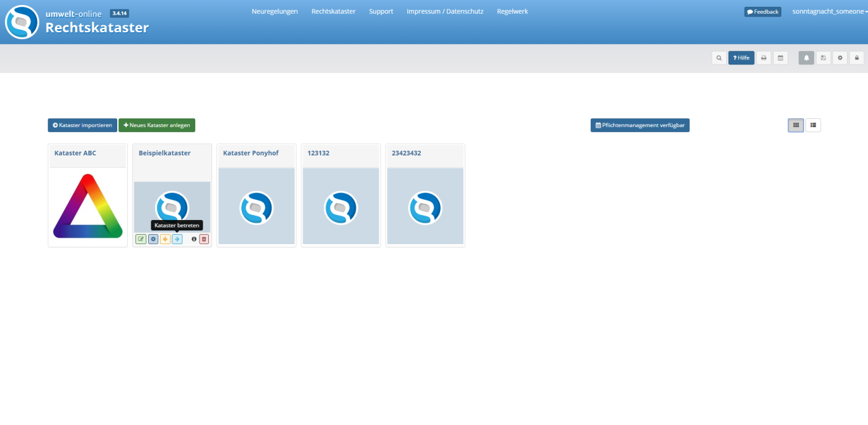
Task: Click the save floppy disk icon
Action: pyautogui.click(x=823, y=58)
